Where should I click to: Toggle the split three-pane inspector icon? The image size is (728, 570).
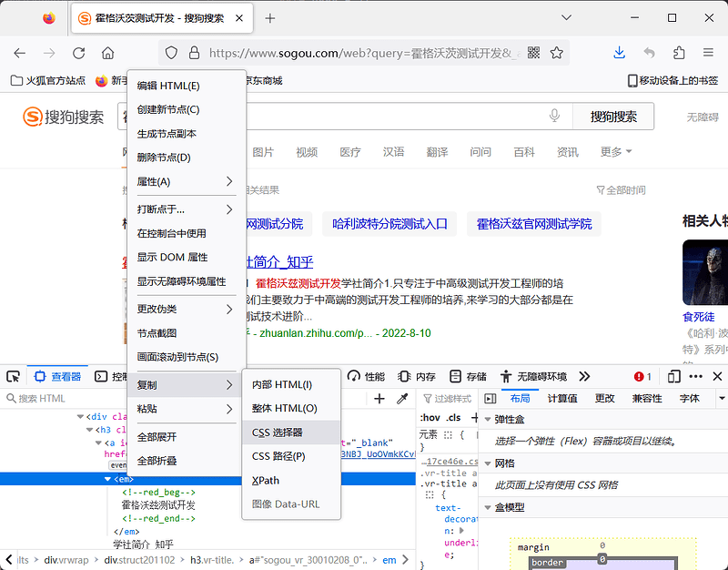coord(490,399)
